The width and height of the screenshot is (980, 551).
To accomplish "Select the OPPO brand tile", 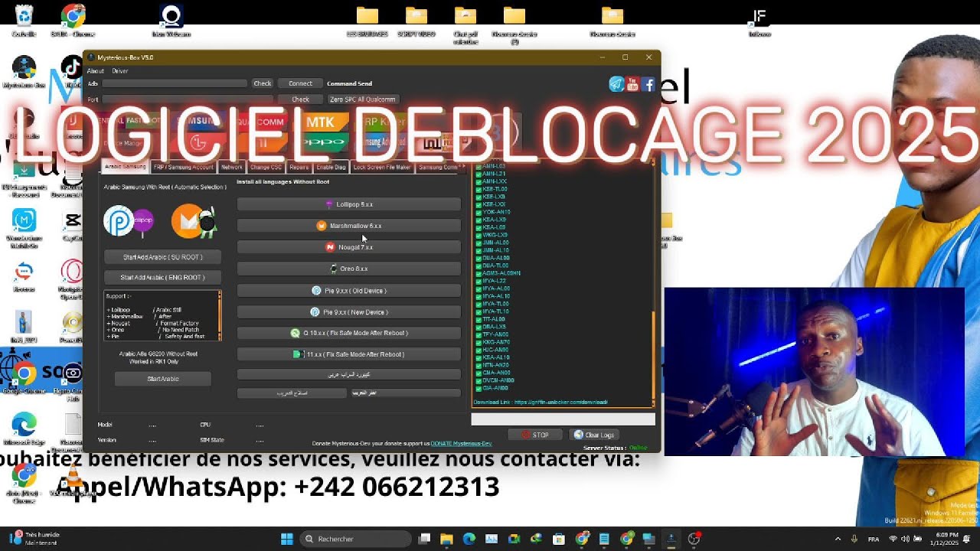I will click(x=320, y=142).
